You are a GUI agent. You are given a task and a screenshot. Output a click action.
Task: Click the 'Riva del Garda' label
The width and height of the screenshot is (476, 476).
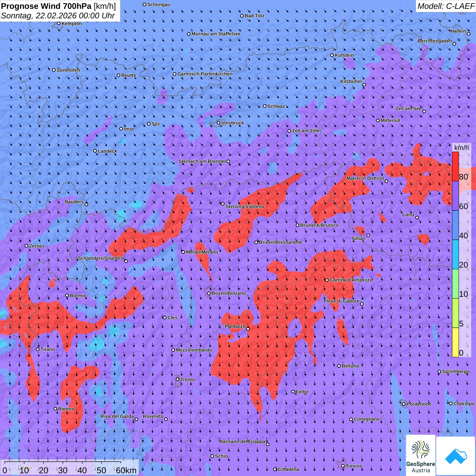pos(117,416)
